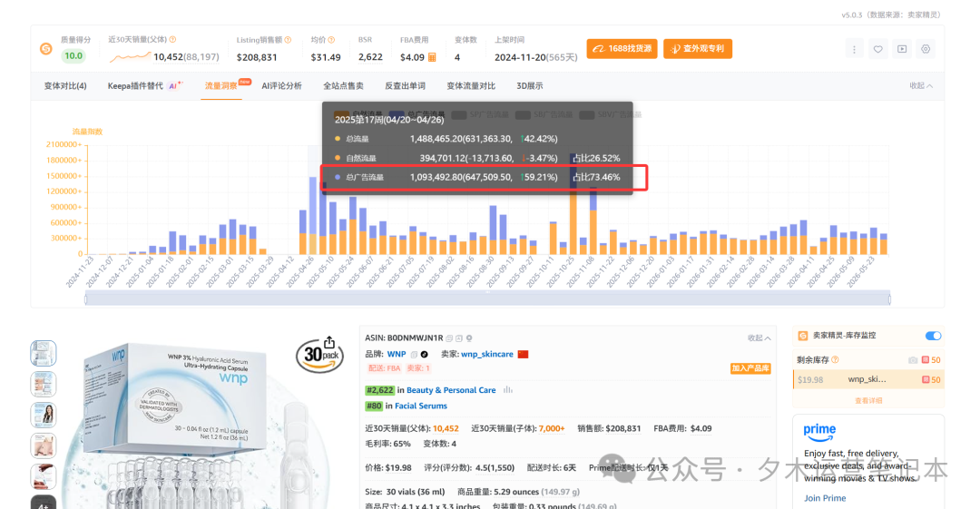
Task: Open the 3D展示 tab
Action: pos(529,85)
